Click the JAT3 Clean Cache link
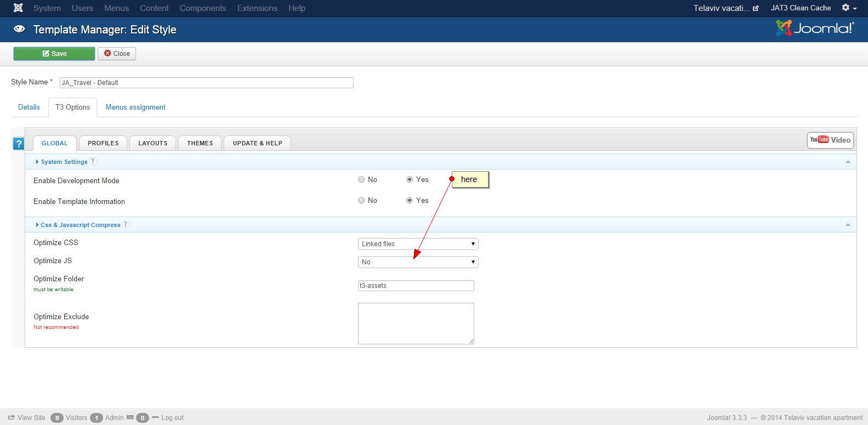Screen dimensions: 868x425 801,8
